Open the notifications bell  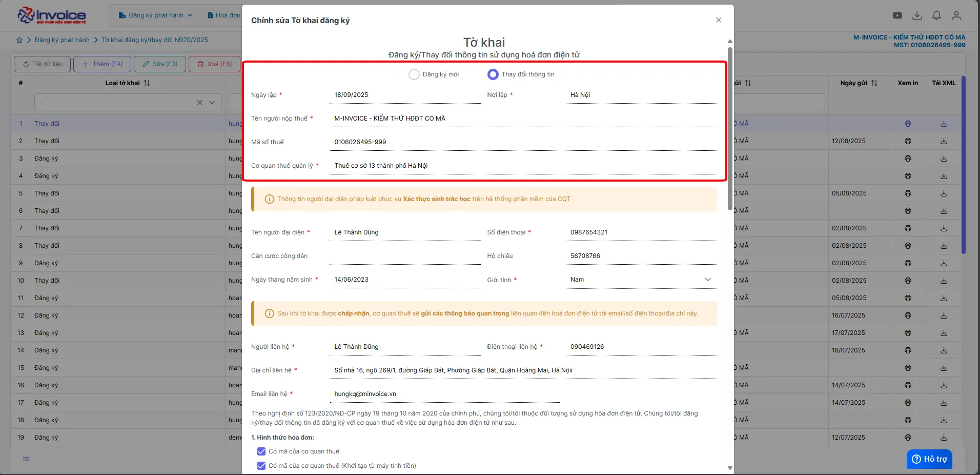(936, 15)
